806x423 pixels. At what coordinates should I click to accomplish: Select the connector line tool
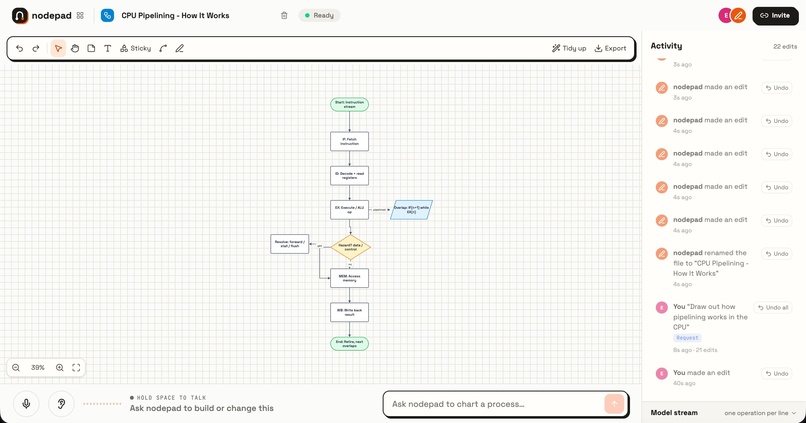click(x=163, y=48)
